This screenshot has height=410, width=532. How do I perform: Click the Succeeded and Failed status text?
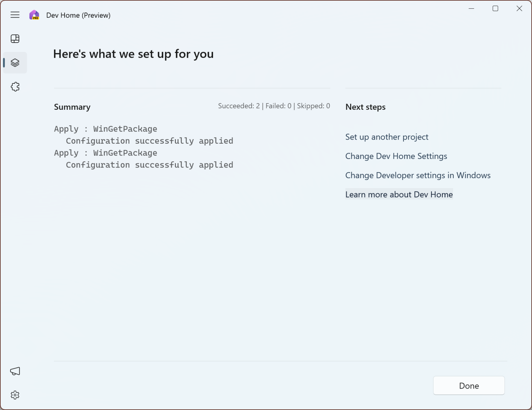[x=274, y=106]
